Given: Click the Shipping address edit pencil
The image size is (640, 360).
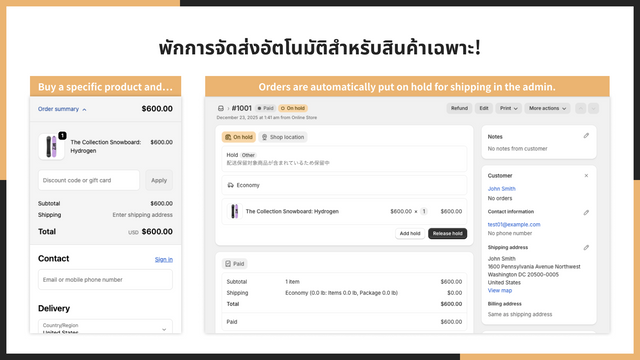Looking at the screenshot, I should click(x=586, y=248).
